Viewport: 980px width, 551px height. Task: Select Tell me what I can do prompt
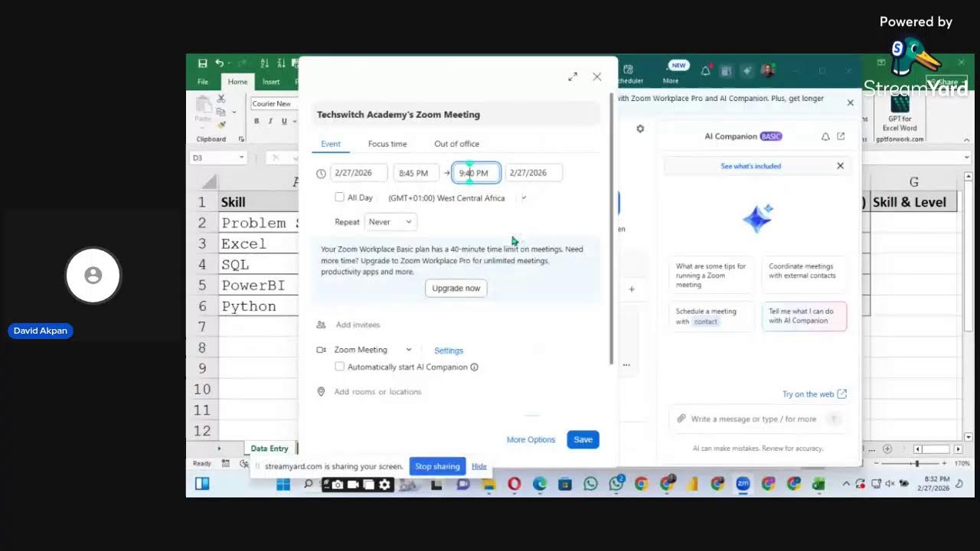(804, 316)
